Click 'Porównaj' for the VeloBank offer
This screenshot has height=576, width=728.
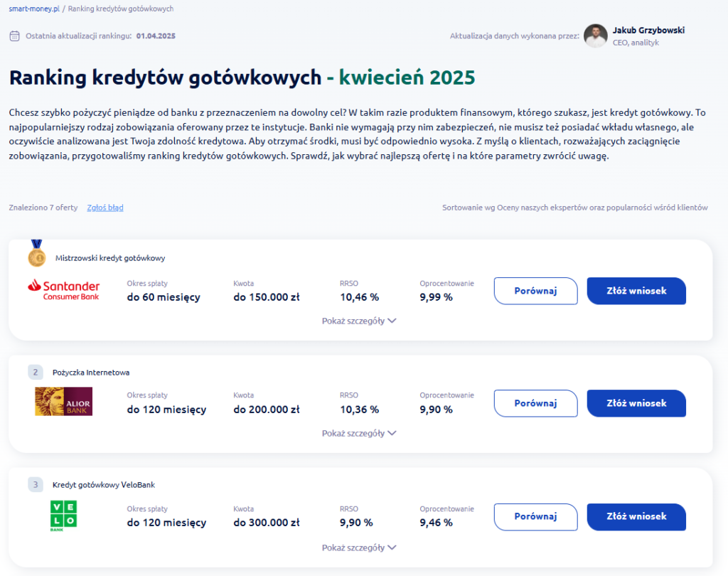535,516
